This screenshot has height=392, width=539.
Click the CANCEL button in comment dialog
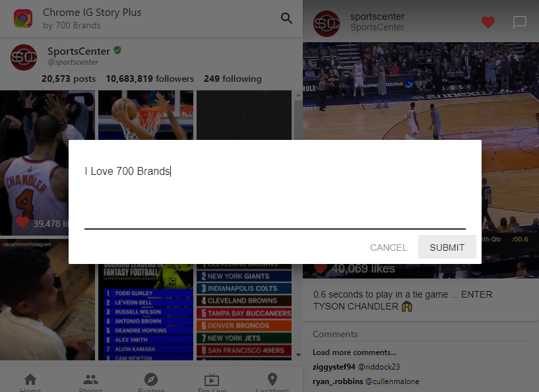[x=389, y=247]
